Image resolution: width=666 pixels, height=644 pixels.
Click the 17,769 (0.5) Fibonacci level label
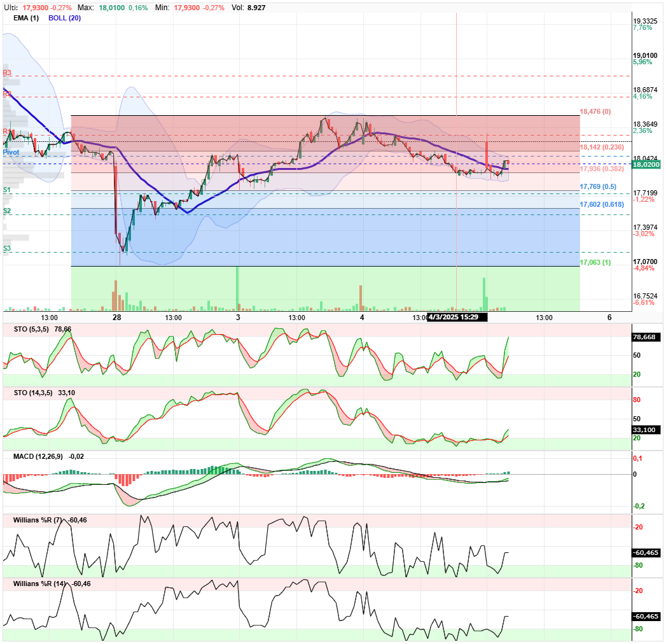coord(598,187)
